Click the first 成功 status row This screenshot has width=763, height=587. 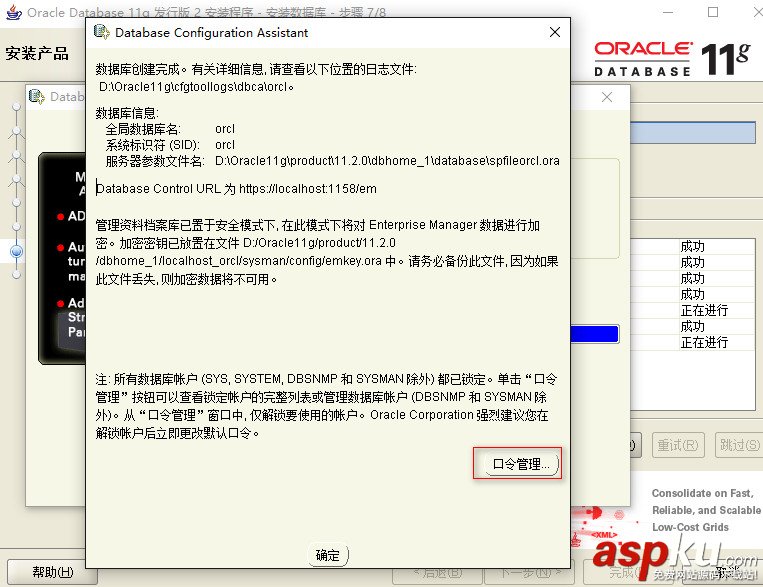(692, 247)
